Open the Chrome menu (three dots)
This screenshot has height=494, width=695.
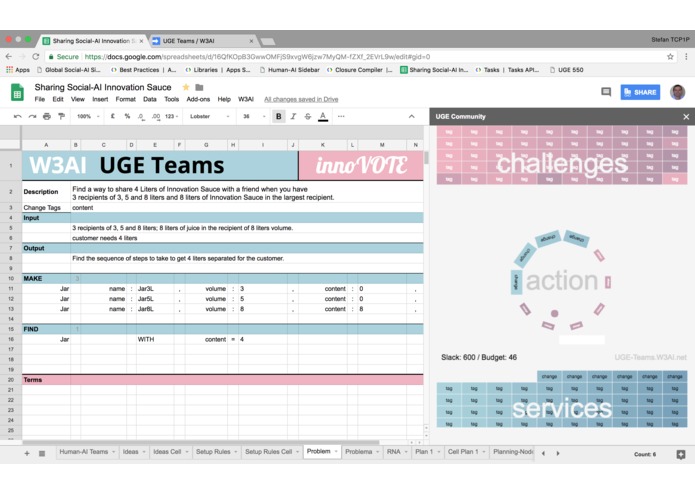[686, 57]
